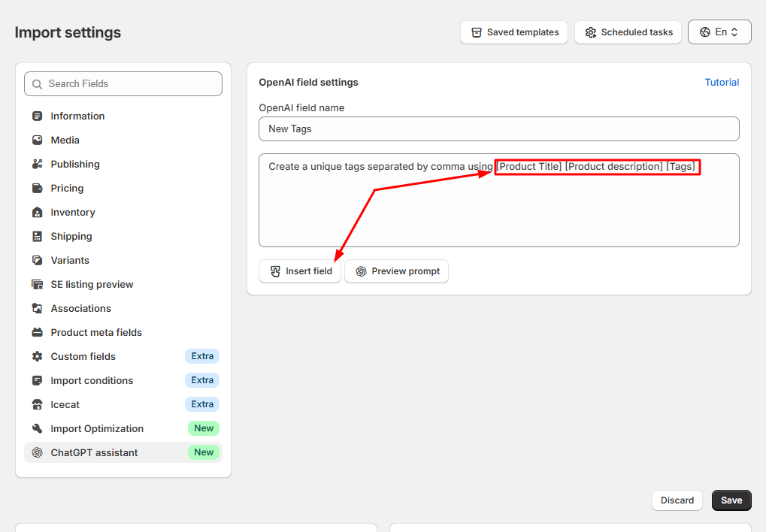Screen dimensions: 766x532
Task: Save the import settings
Action: (x=731, y=500)
